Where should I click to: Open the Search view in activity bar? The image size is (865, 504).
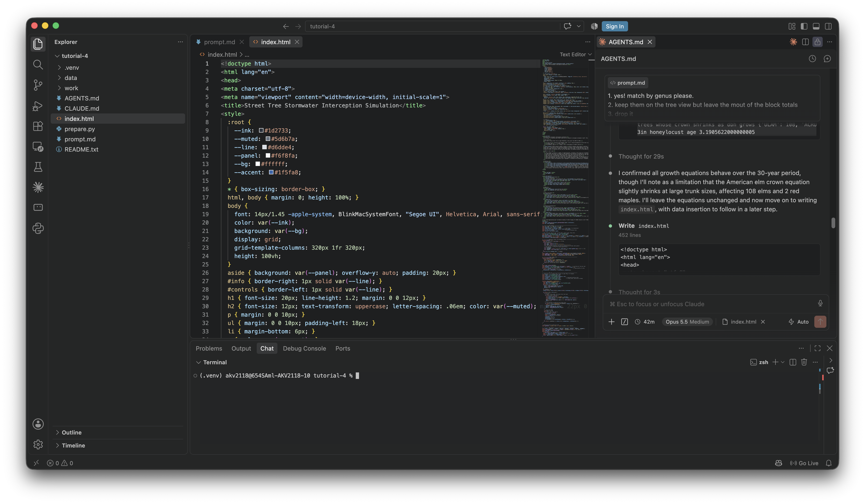38,64
